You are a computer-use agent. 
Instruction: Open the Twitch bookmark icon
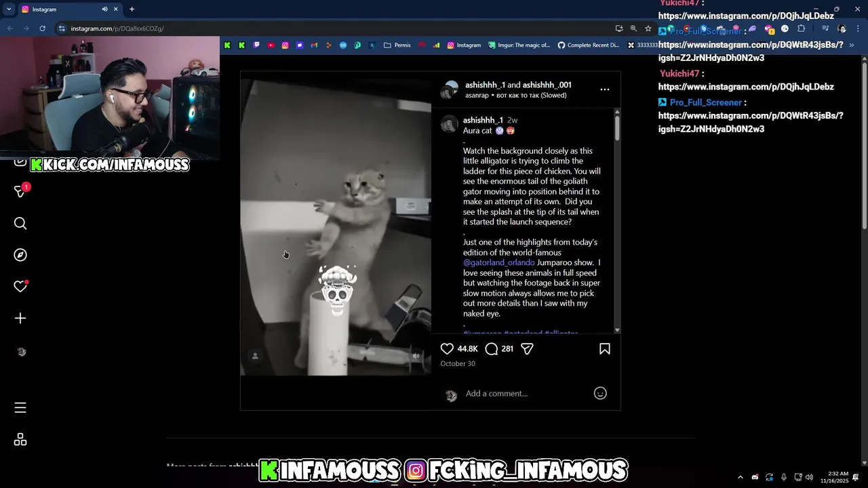coord(256,45)
